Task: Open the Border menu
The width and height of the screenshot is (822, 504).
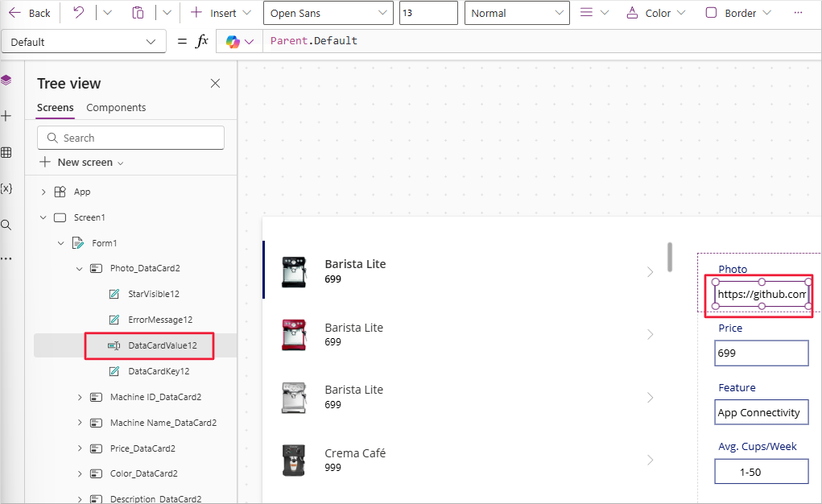Action: click(738, 13)
